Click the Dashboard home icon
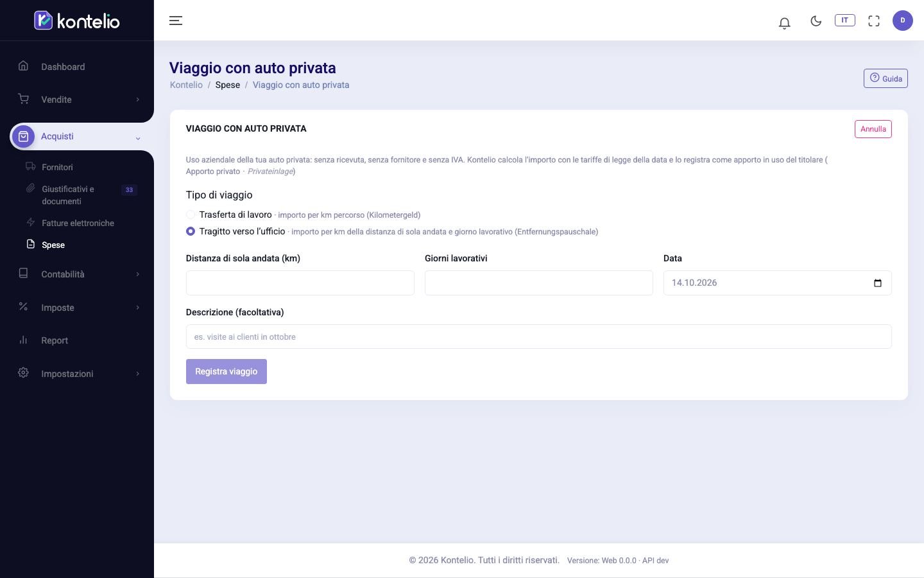Screen dimensions: 924x578 point(23,66)
